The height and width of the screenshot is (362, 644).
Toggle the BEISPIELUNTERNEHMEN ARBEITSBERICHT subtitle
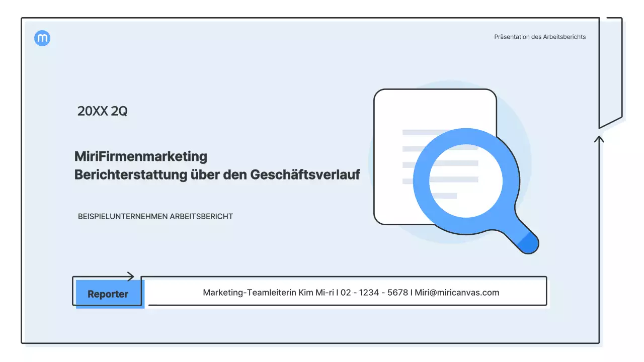(155, 216)
